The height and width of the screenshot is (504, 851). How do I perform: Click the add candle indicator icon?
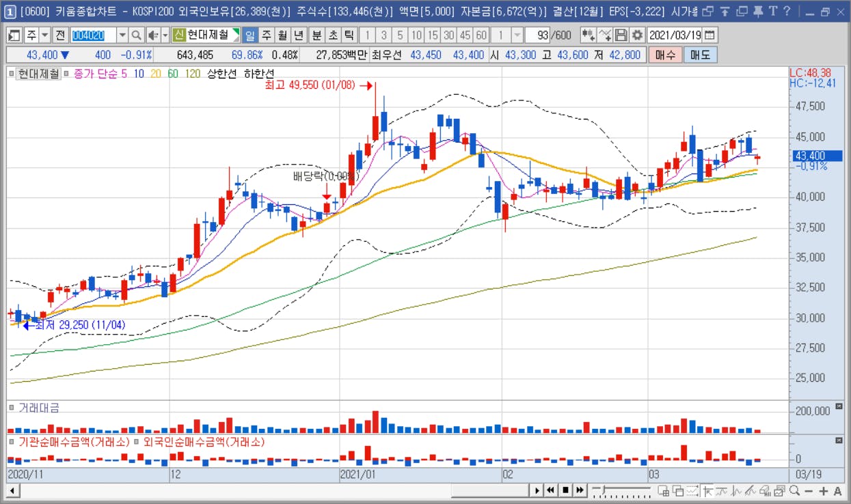(x=588, y=36)
